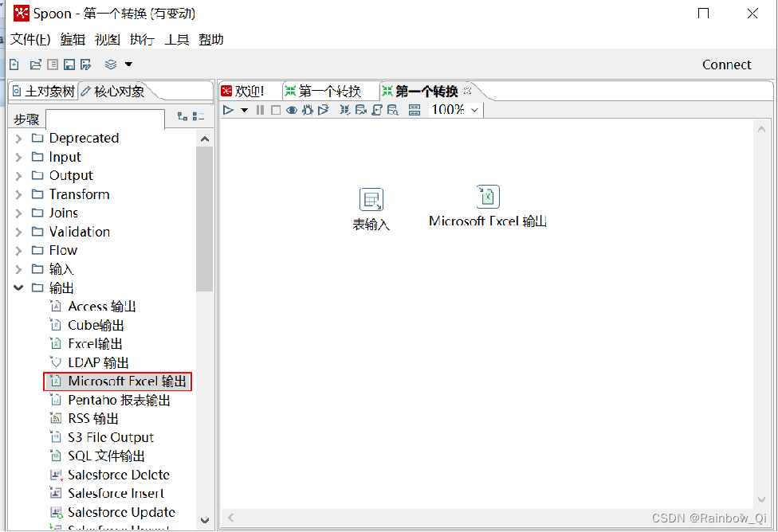778x532 pixels.
Task: Click the verify transformation icon
Action: 345,110
